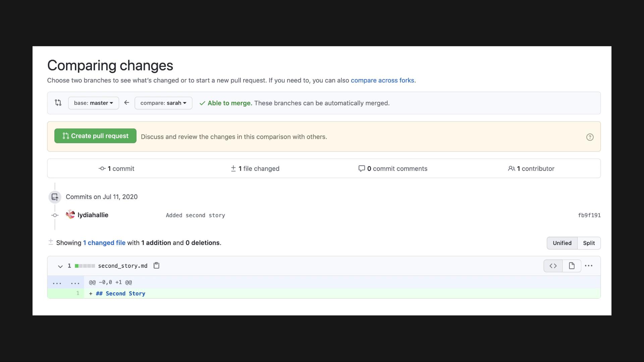Open the 1 file changed tab
644x362 pixels.
click(x=255, y=169)
